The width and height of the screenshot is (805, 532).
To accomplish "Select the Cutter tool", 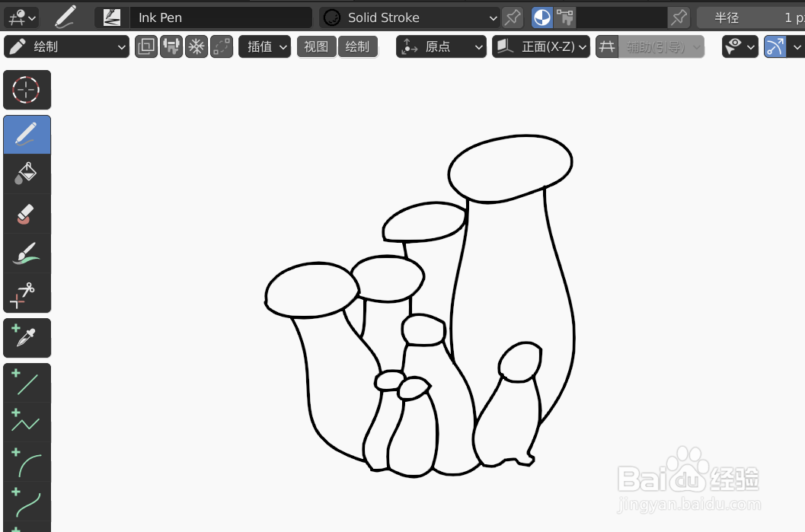I will [x=27, y=292].
